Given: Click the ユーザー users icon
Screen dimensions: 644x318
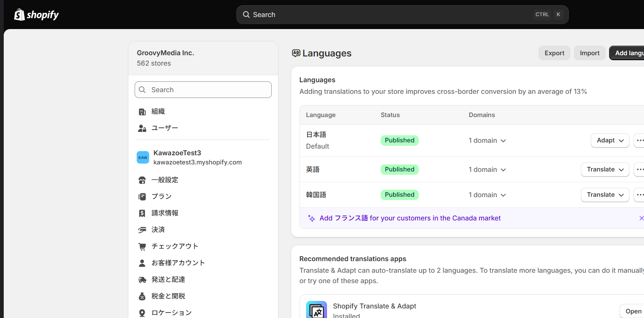Looking at the screenshot, I should [142, 128].
